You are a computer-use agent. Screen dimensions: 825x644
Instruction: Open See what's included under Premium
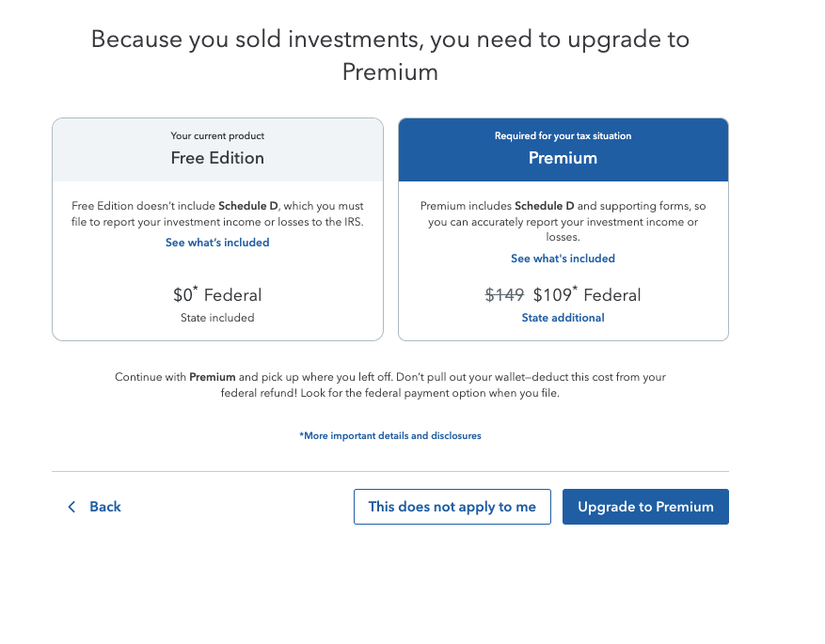point(563,259)
